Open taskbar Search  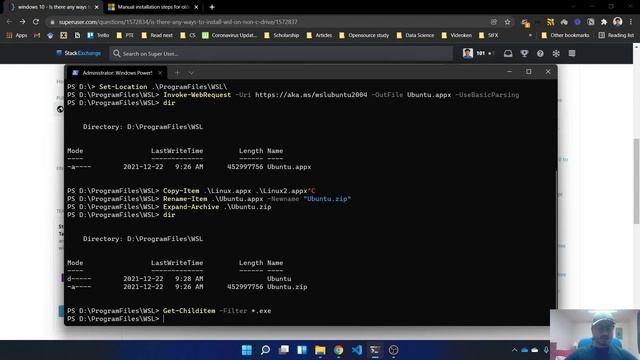(x=265, y=350)
